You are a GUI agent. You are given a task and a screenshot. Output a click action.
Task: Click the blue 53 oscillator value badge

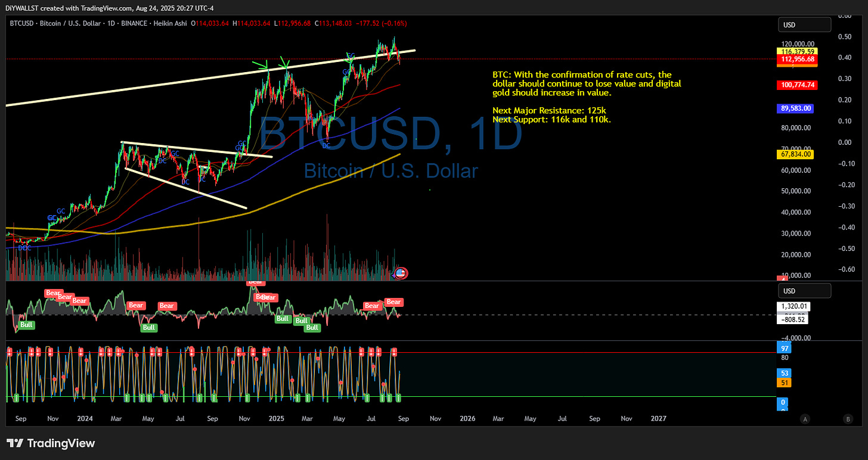[x=784, y=372]
